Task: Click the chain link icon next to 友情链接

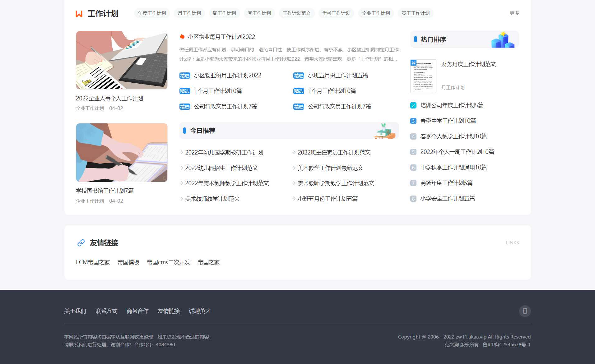Action: point(81,242)
